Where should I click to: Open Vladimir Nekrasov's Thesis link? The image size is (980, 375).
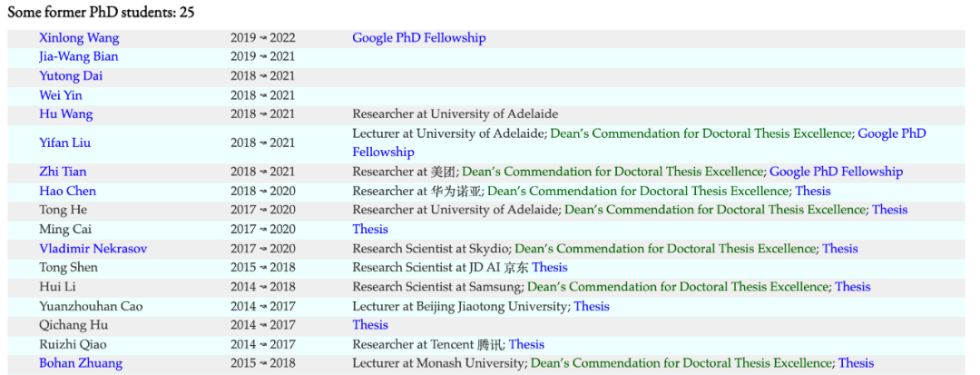tap(839, 249)
